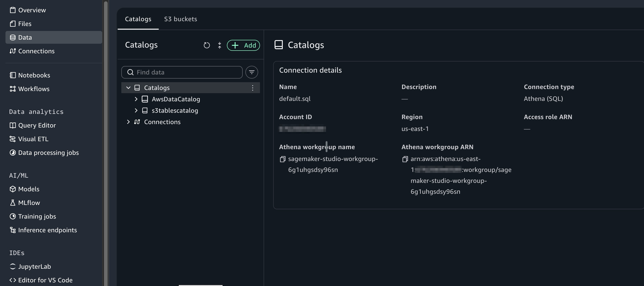The width and height of the screenshot is (644, 286).
Task: Open Visual ETL in sidebar
Action: point(33,139)
